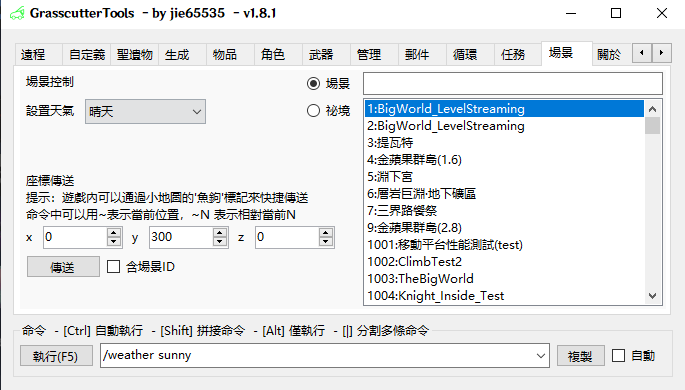The width and height of the screenshot is (685, 390).
Task: Open the 設置天氣 weather dropdown
Action: point(145,112)
